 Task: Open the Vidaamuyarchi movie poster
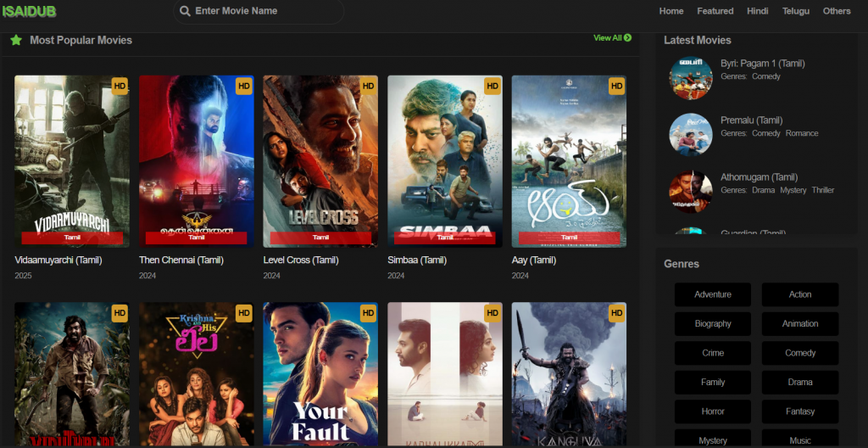point(72,161)
